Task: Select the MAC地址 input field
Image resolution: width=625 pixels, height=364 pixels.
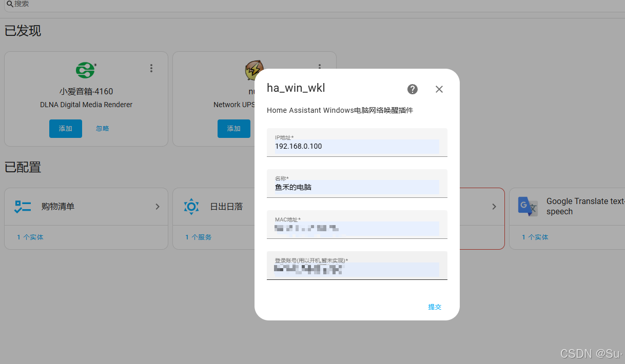Action: pyautogui.click(x=357, y=224)
